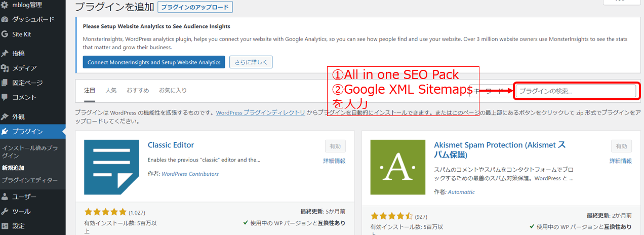Select the お気に入り tab
The width and height of the screenshot is (644, 235).
(173, 90)
